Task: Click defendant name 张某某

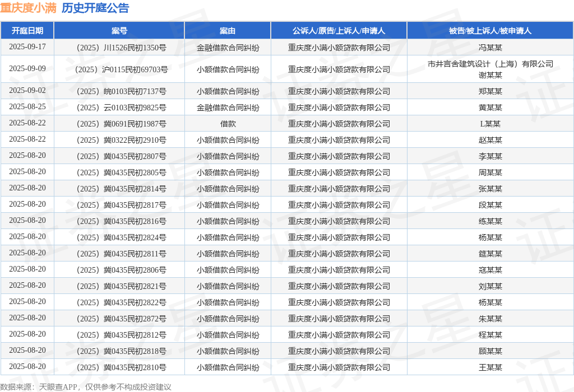Action: click(x=490, y=189)
